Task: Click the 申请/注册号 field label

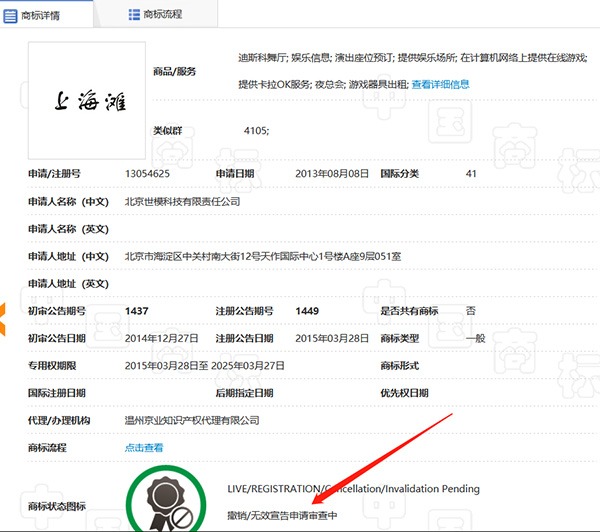Action: tap(54, 174)
